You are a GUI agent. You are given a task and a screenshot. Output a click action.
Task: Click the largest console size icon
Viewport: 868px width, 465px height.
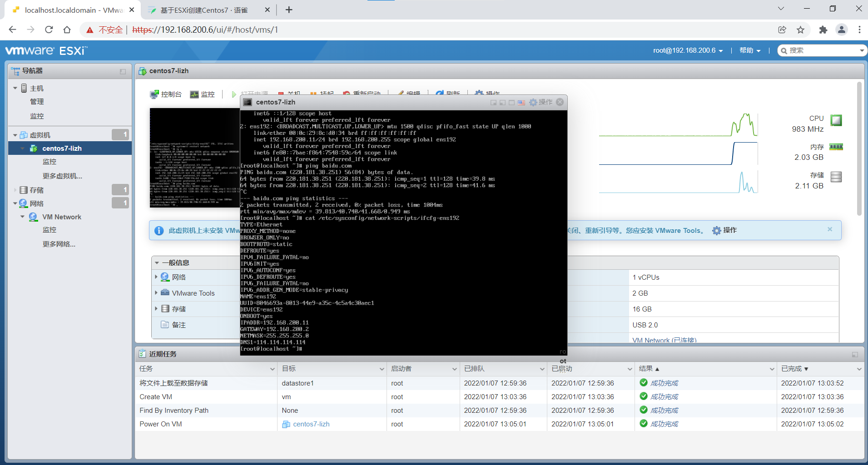coord(512,103)
